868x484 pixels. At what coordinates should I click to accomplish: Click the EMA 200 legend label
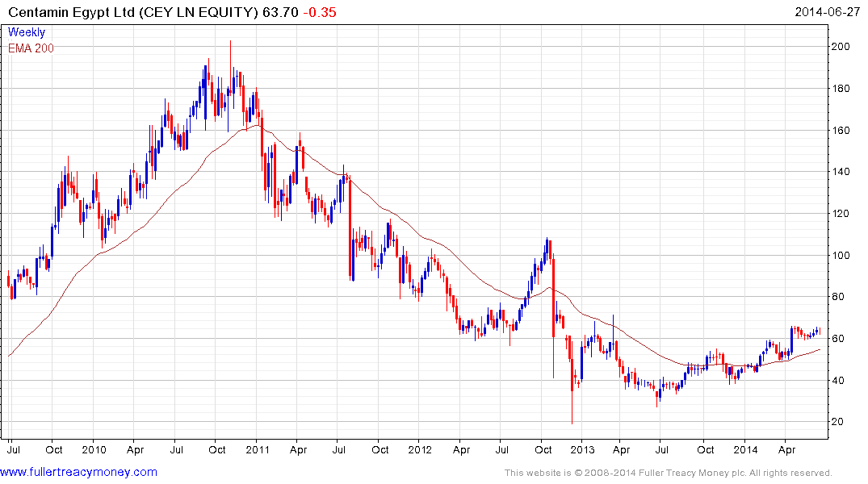[x=31, y=48]
